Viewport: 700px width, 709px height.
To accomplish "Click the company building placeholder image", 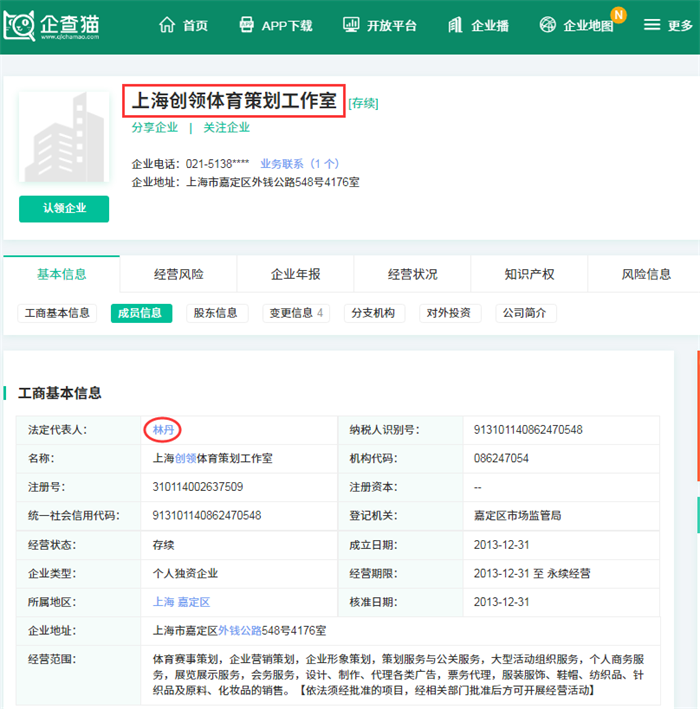I will coord(64,137).
